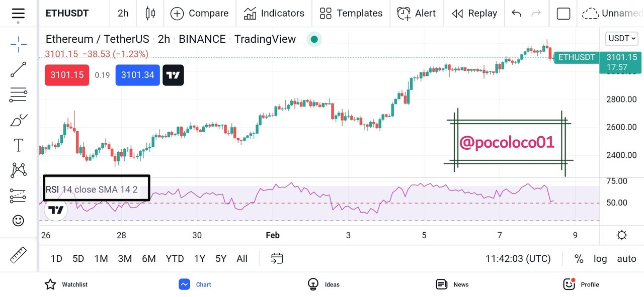
Task: Click the Ethereum / TetherUS chart title
Action: point(97,39)
